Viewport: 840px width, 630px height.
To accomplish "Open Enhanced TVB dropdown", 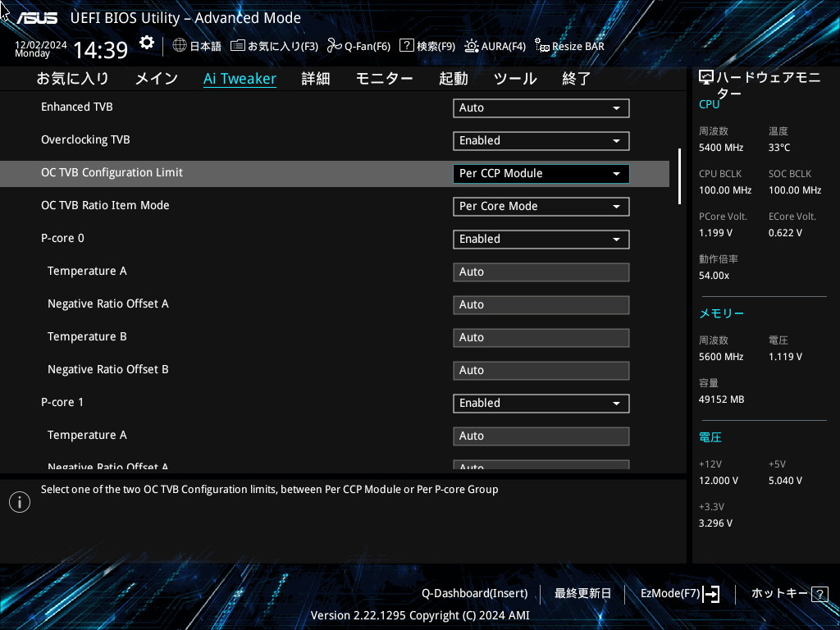I will tap(541, 107).
